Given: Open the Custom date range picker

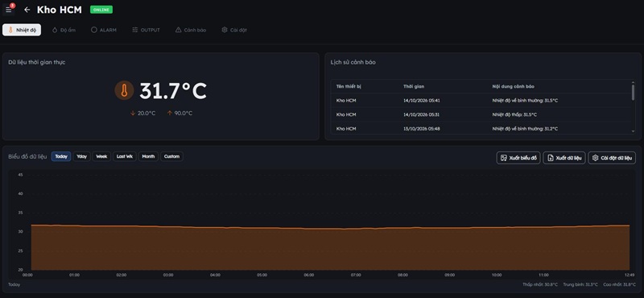Looking at the screenshot, I should 171,156.
